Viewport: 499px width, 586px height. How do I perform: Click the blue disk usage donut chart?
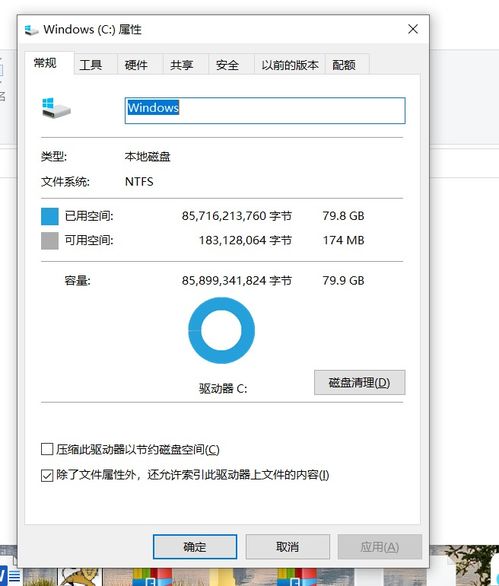click(x=222, y=330)
